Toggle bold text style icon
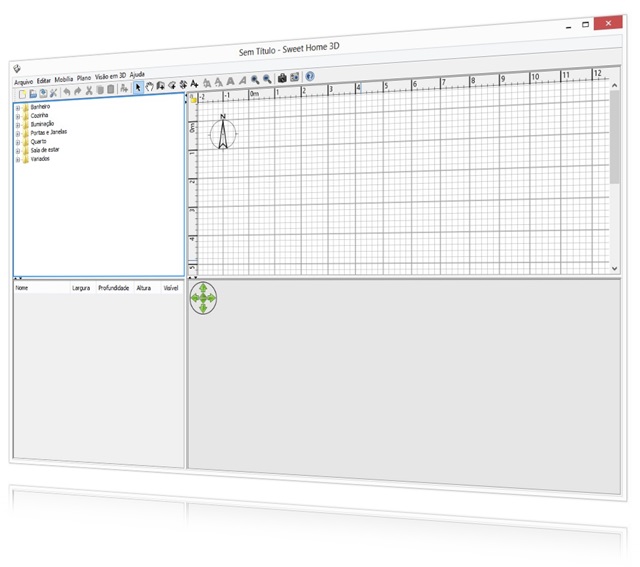The height and width of the screenshot is (567, 640). (231, 81)
